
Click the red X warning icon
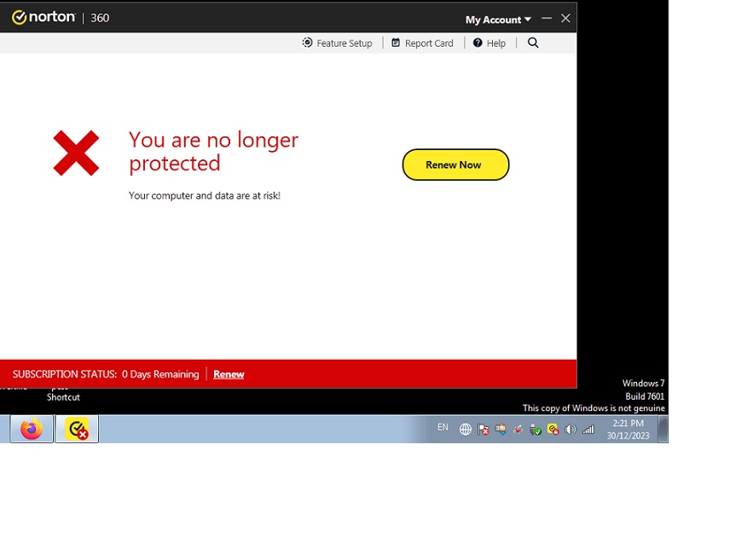(x=76, y=153)
